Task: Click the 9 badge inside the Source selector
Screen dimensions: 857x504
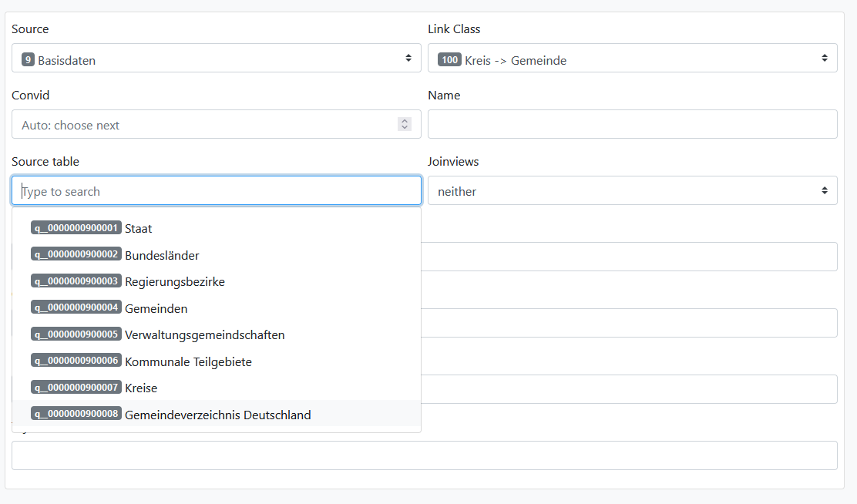Action: coord(29,58)
